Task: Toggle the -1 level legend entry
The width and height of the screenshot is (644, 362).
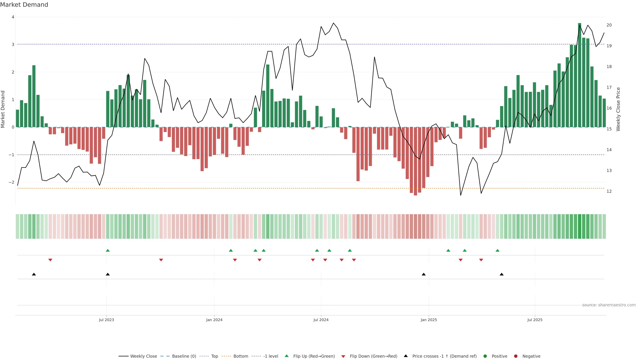Action: click(271, 356)
